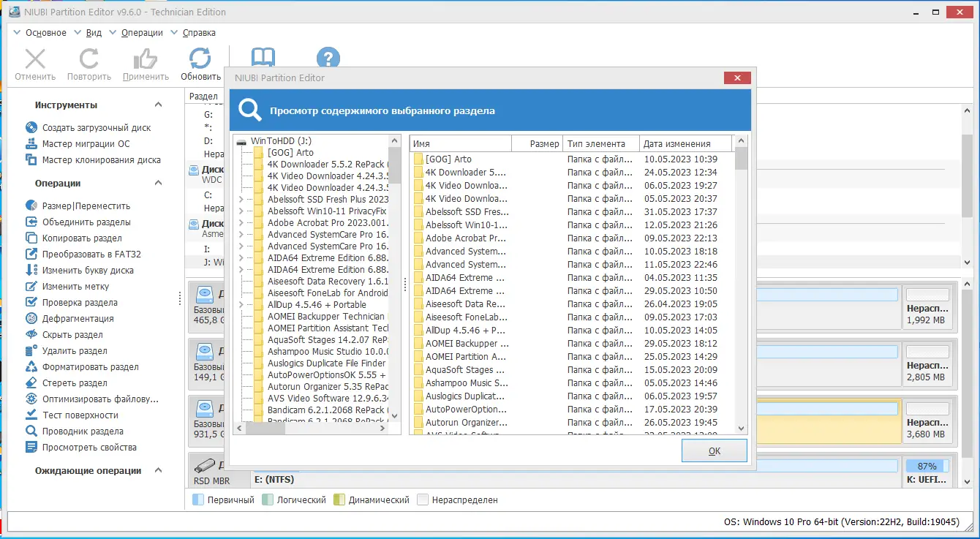This screenshot has width=980, height=539.
Task: Expand Adobe Acrobat Pro 2023 tree node
Action: point(241,223)
